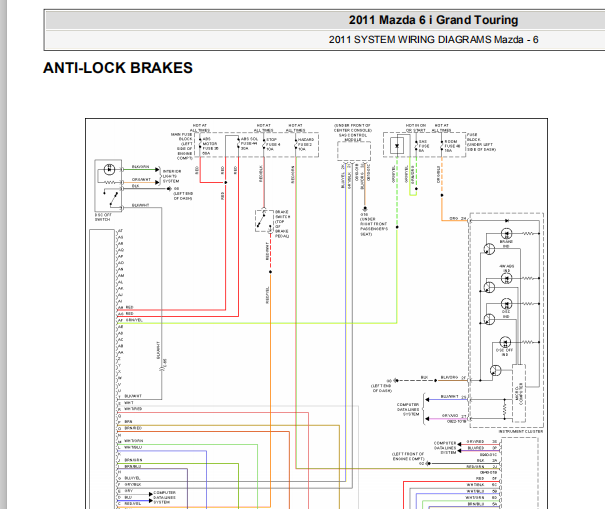Viewport: 605px width, 509px height.
Task: Click the "ANTI-LOCK BRAKES" heading
Action: point(118,68)
